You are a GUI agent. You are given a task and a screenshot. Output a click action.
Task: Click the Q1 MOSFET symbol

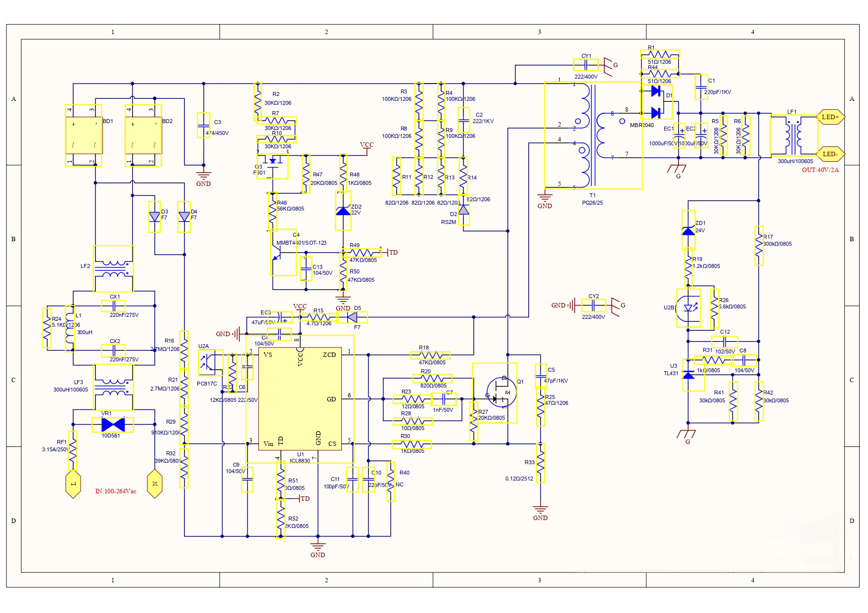[495, 394]
